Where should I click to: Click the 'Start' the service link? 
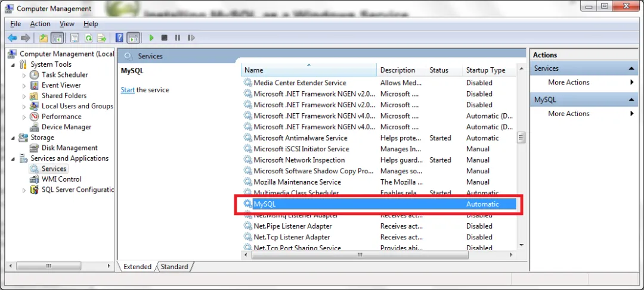coord(128,90)
